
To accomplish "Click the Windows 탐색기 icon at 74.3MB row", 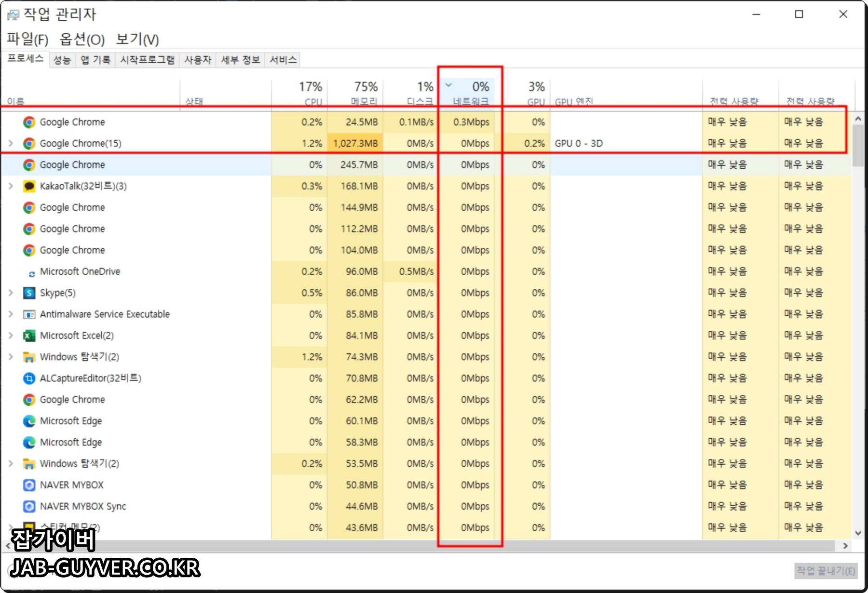I will [29, 357].
